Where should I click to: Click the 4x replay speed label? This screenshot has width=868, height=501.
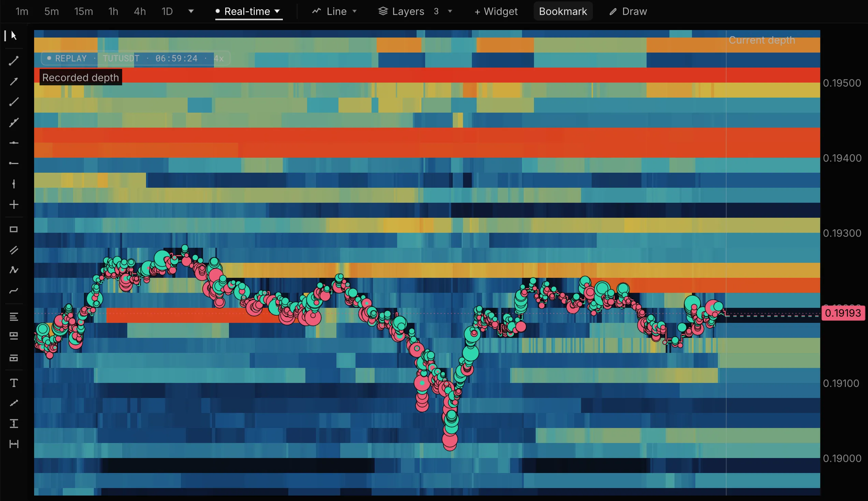219,58
